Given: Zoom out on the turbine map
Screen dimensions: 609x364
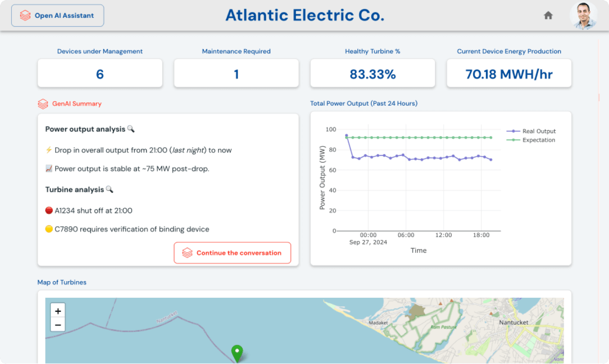Looking at the screenshot, I should (58, 325).
